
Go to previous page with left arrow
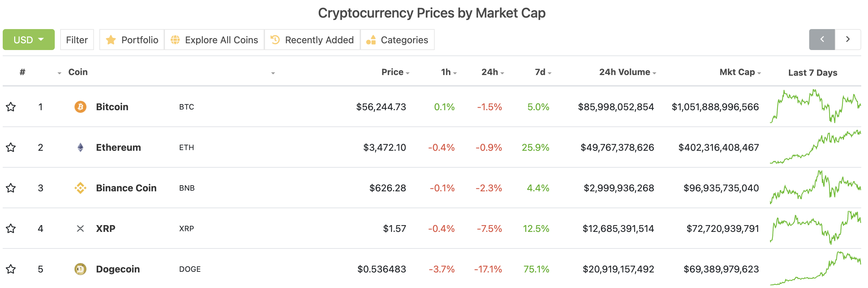pos(822,40)
